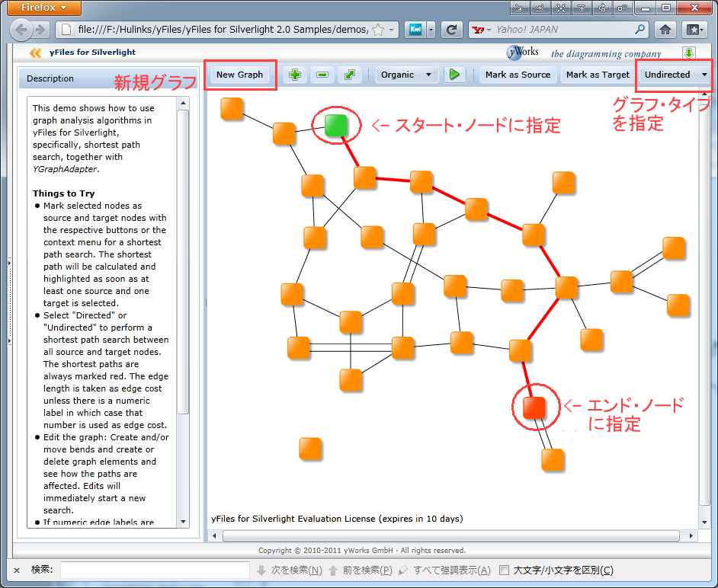Open Yahoo search engine selector
Image resolution: width=718 pixels, height=588 pixels.
click(482, 30)
